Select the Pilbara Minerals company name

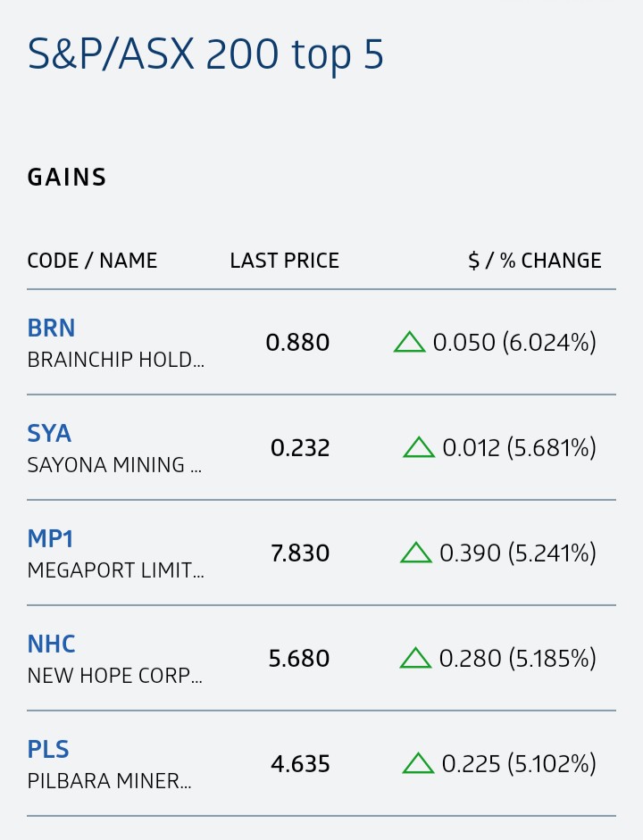pos(109,781)
